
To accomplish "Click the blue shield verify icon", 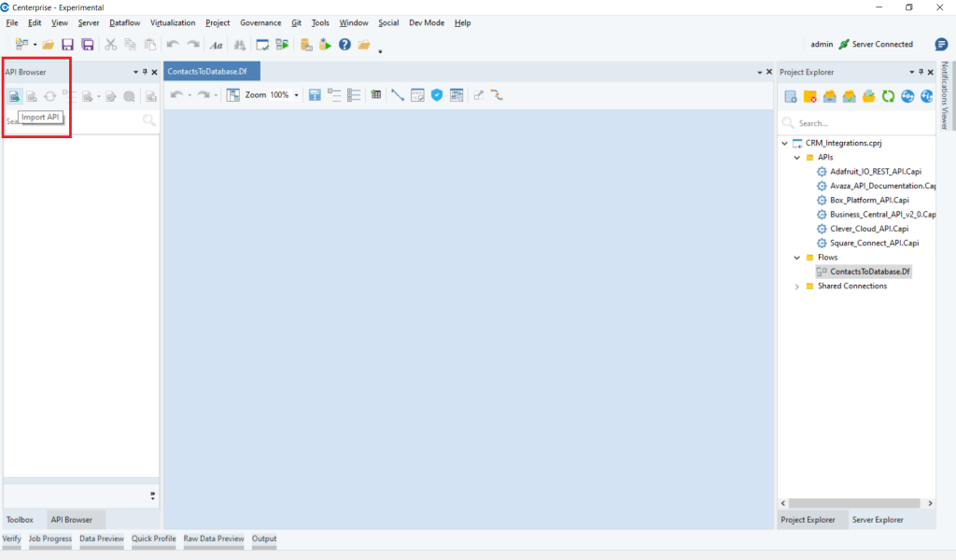I will [x=436, y=94].
